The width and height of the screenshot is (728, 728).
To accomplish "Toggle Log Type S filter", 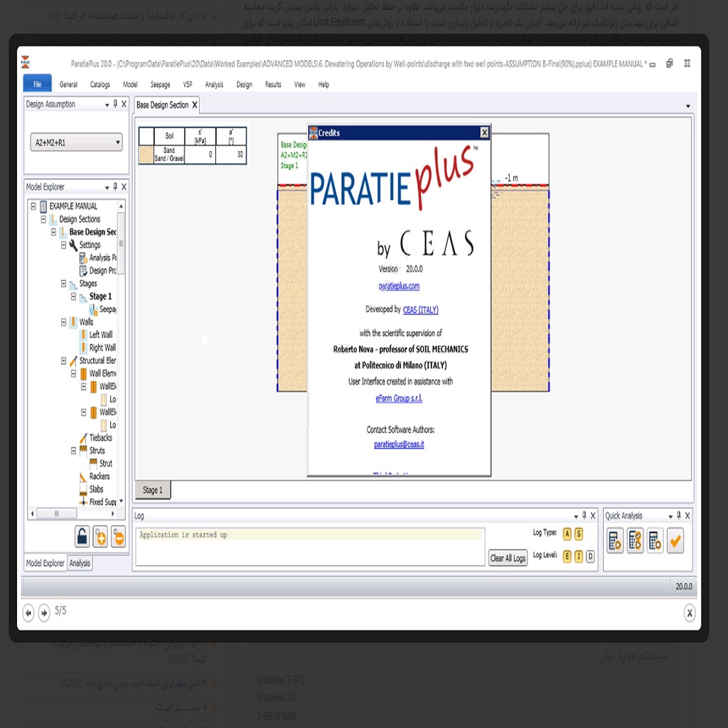I will click(579, 534).
